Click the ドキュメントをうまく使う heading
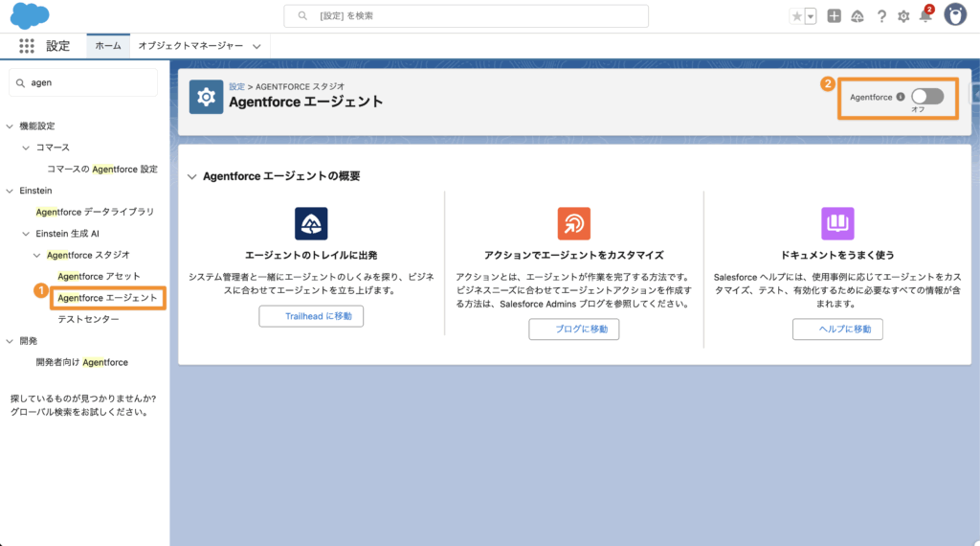Screen dimensions: 980x546 pyautogui.click(x=837, y=255)
